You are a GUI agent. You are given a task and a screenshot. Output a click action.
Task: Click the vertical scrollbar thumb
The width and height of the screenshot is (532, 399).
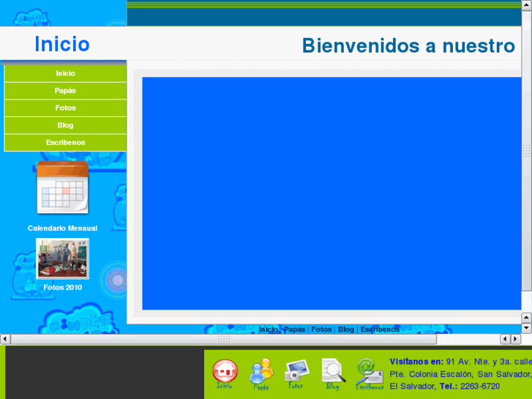point(526,150)
